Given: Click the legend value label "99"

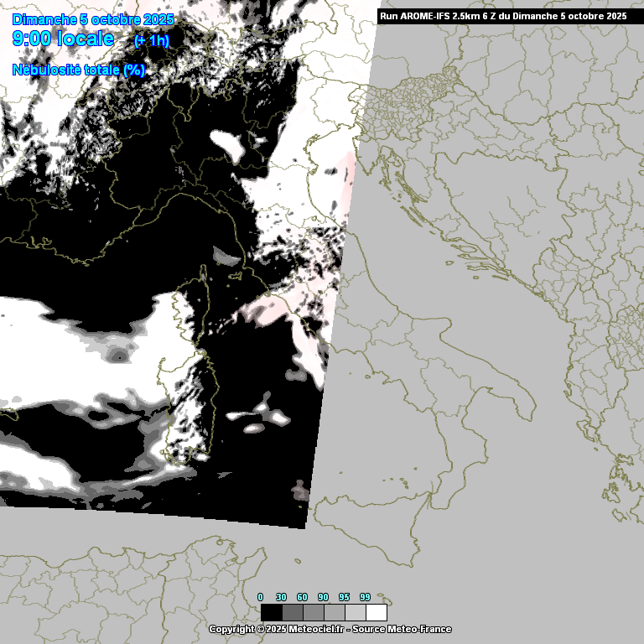Looking at the screenshot, I should click(x=365, y=597).
